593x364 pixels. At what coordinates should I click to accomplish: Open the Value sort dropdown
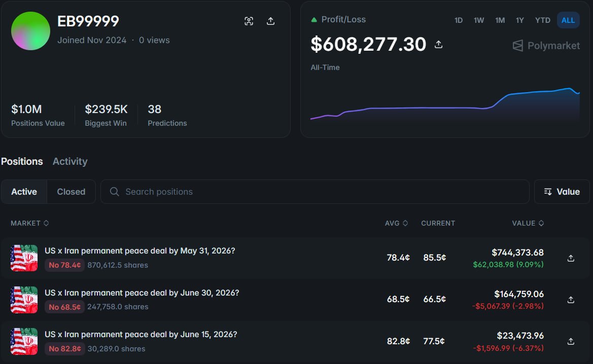562,192
